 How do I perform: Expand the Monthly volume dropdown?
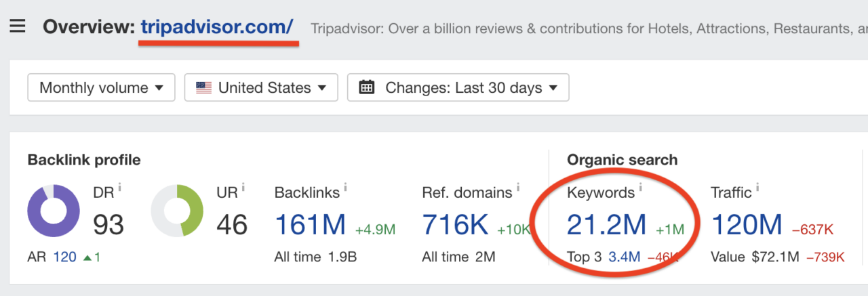point(101,87)
